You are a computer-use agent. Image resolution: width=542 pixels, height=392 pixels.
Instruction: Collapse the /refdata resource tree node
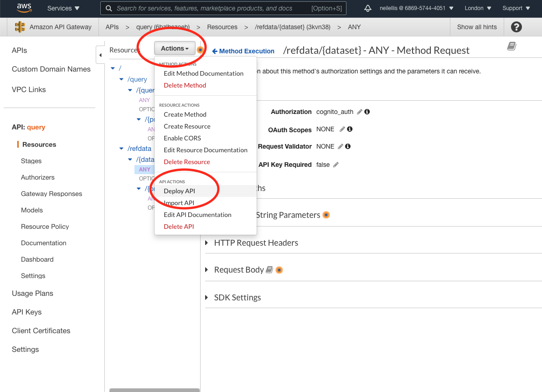[x=120, y=148]
